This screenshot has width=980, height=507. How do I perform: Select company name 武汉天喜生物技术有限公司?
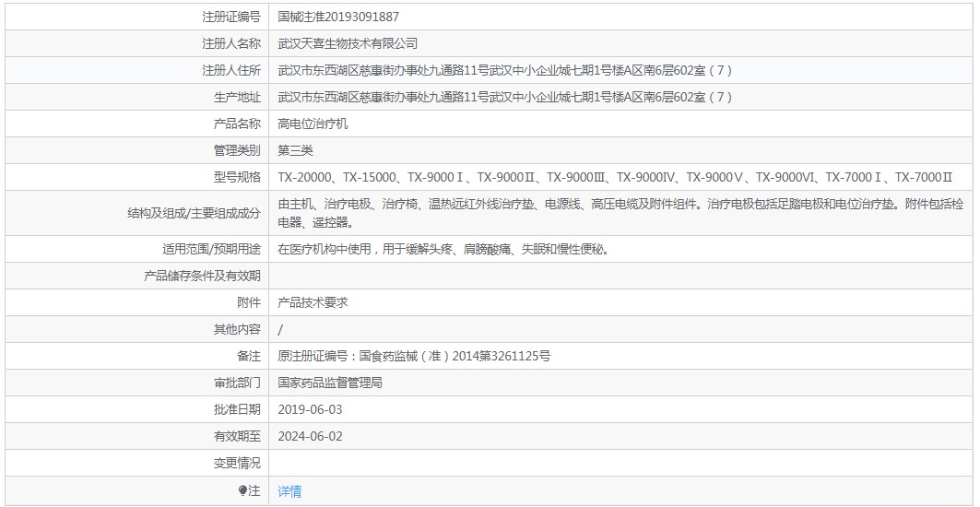click(x=348, y=43)
